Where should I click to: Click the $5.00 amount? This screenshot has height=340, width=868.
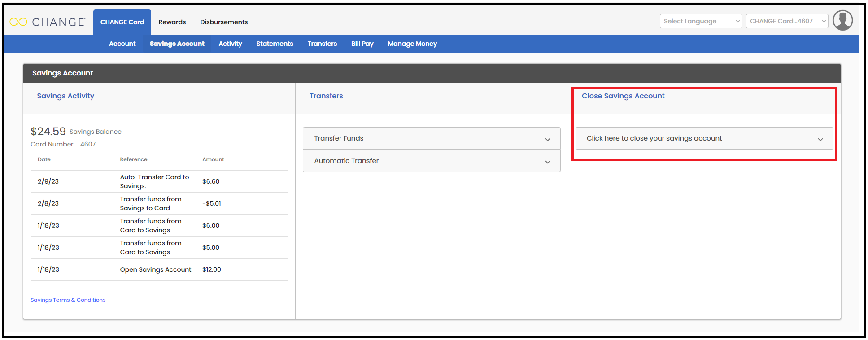[x=211, y=247]
